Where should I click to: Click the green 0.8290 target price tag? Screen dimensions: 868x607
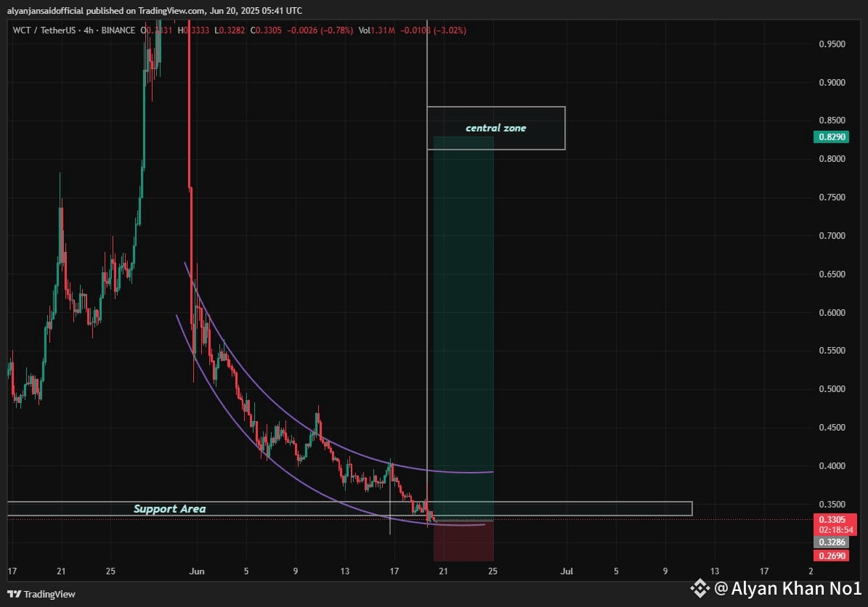tap(831, 137)
